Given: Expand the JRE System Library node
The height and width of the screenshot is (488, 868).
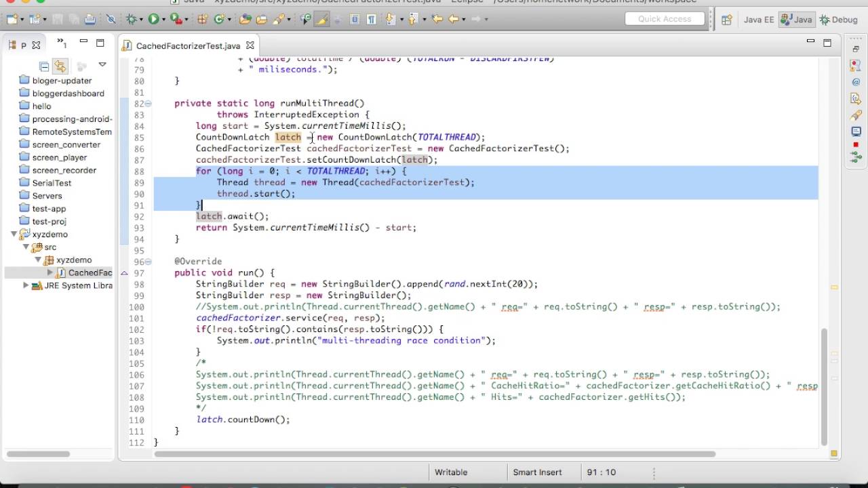Looking at the screenshot, I should click(x=26, y=285).
